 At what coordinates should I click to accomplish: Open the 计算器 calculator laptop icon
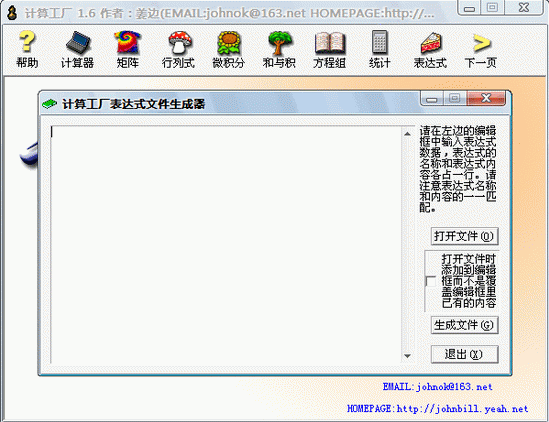click(x=77, y=49)
